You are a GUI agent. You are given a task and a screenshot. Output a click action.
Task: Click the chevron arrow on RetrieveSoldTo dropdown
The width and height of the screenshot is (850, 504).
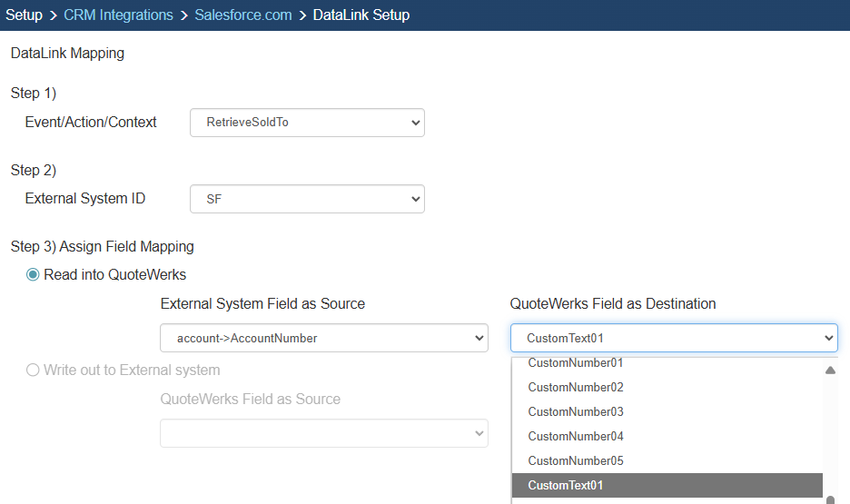pos(415,122)
